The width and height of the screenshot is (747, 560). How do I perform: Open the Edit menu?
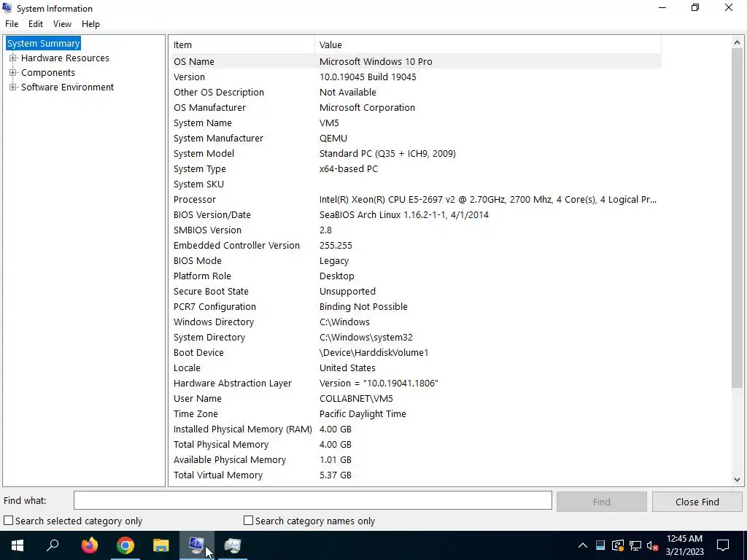tap(36, 24)
